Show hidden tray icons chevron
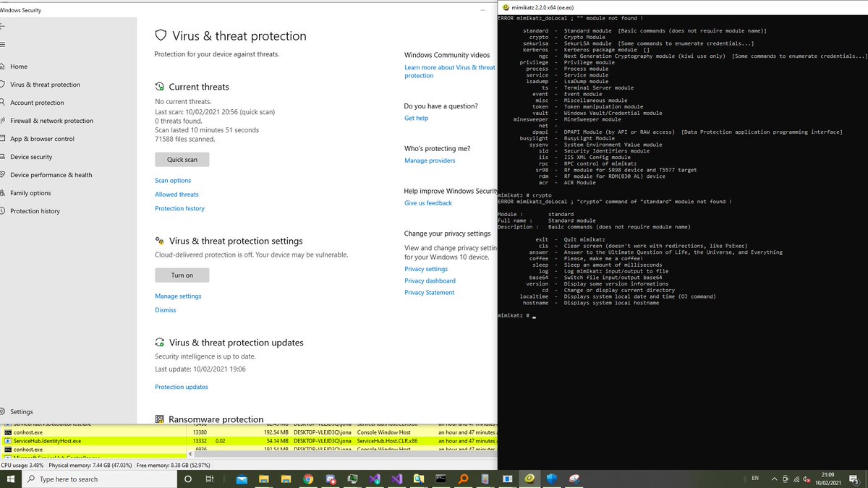This screenshot has width=868, height=488. tap(774, 479)
